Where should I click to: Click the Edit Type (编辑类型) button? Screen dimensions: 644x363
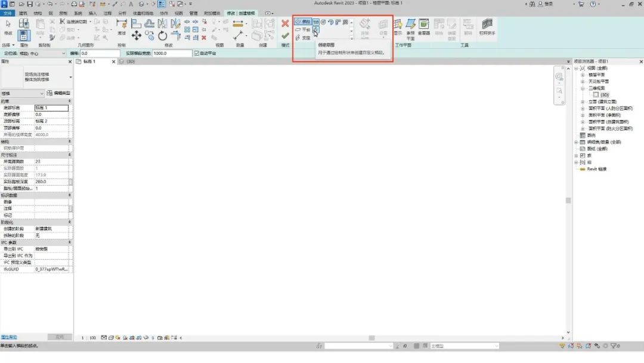(58, 93)
